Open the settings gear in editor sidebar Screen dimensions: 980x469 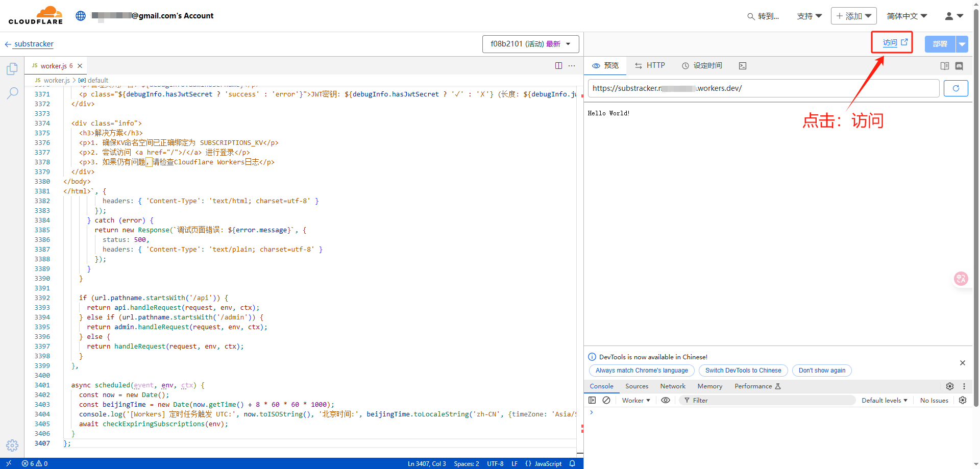pos(12,446)
